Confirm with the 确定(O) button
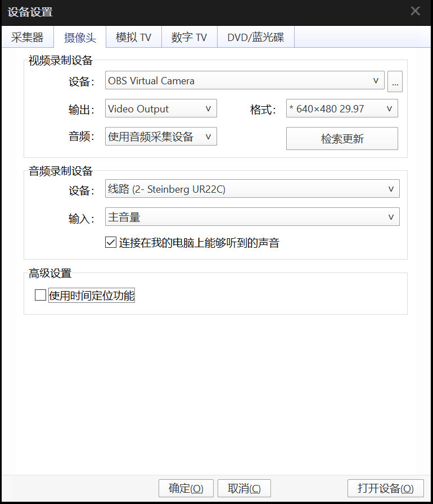The image size is (433, 504). (x=186, y=488)
